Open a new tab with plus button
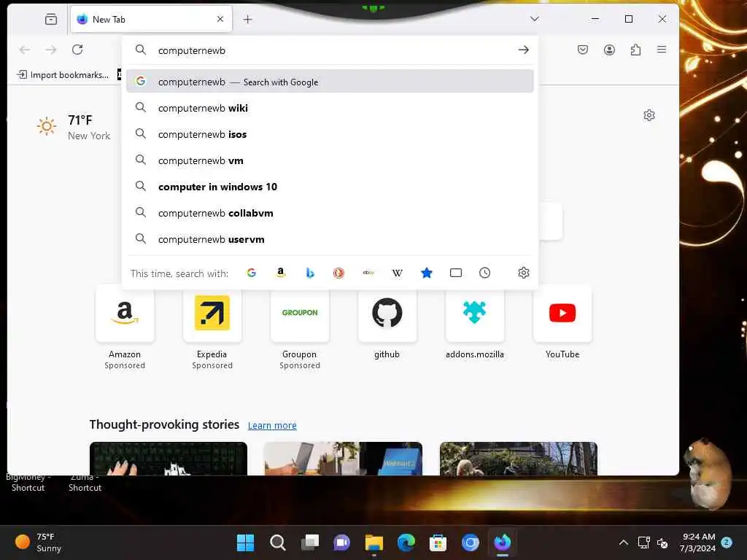The width and height of the screenshot is (747, 560). 248,19
